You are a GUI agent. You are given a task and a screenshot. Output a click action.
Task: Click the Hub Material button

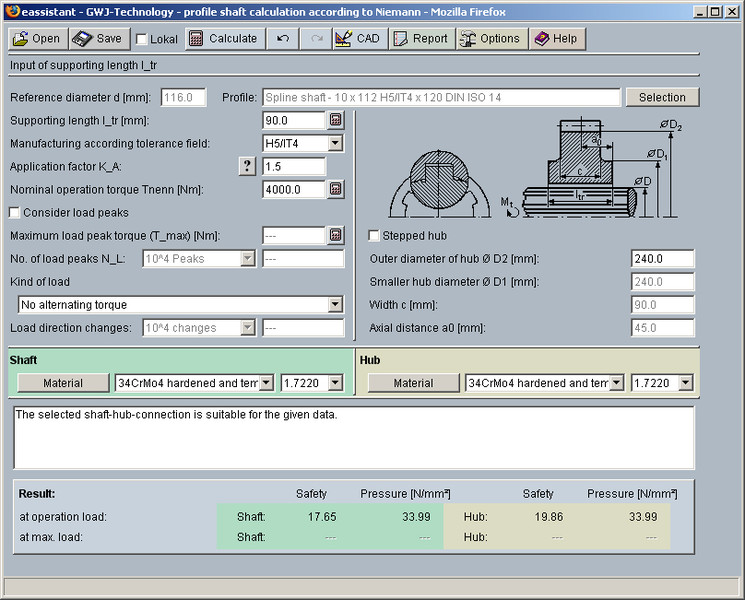(x=413, y=383)
